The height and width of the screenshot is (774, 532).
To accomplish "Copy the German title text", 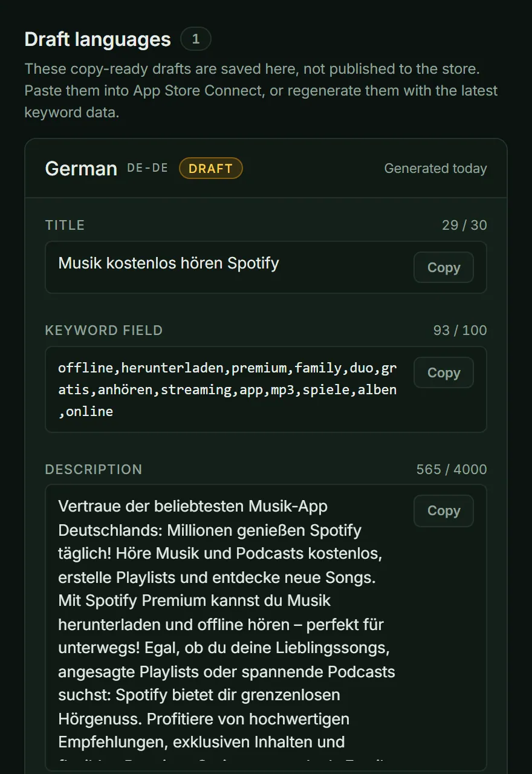I will point(444,267).
